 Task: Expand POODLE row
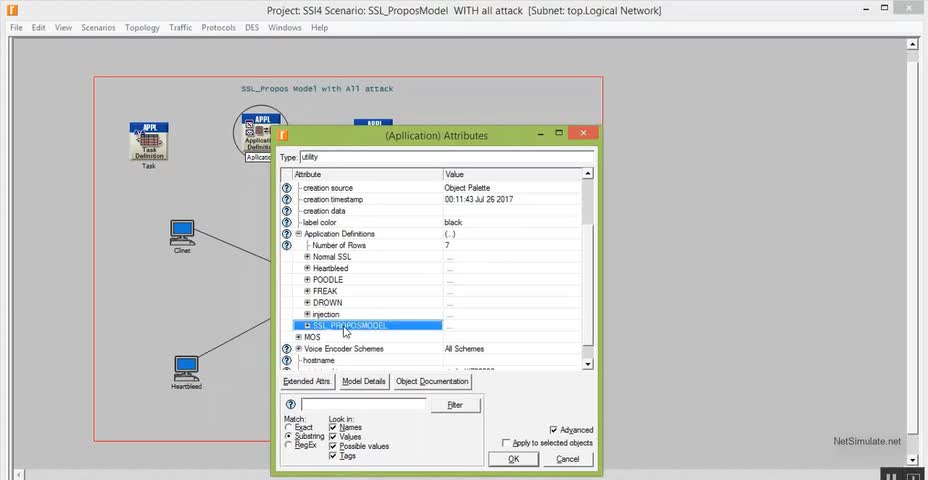(307, 279)
